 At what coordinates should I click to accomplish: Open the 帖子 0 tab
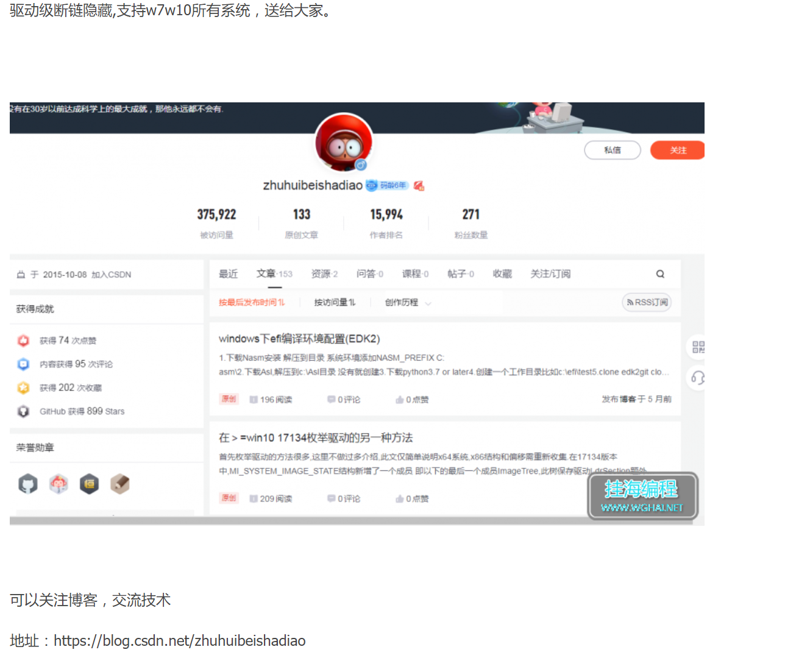pyautogui.click(x=461, y=274)
